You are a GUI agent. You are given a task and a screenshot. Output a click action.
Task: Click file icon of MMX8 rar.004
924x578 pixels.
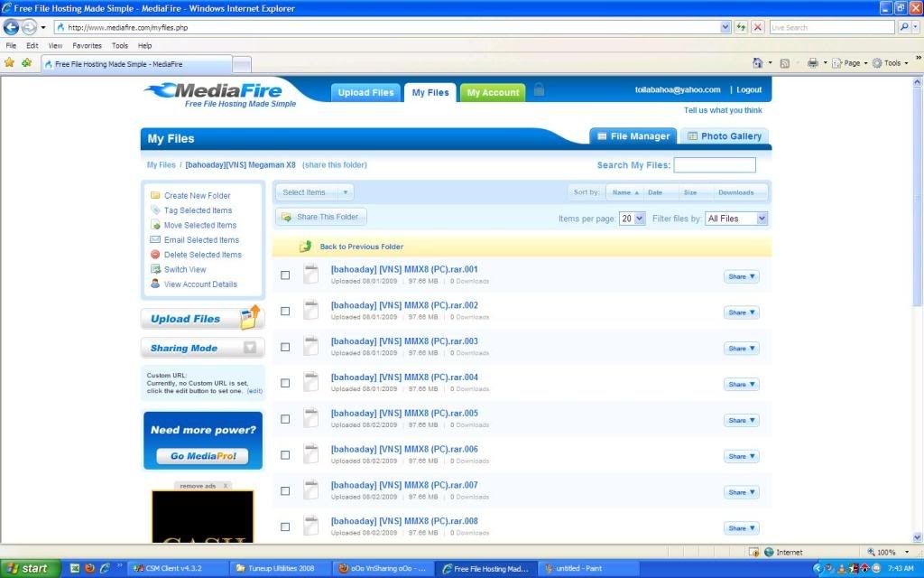coord(311,382)
